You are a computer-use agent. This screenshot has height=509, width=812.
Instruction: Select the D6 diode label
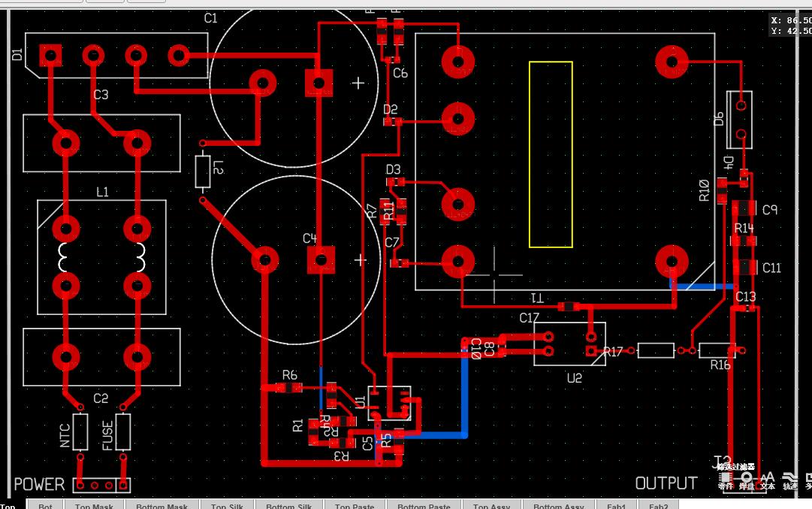pyautogui.click(x=719, y=120)
